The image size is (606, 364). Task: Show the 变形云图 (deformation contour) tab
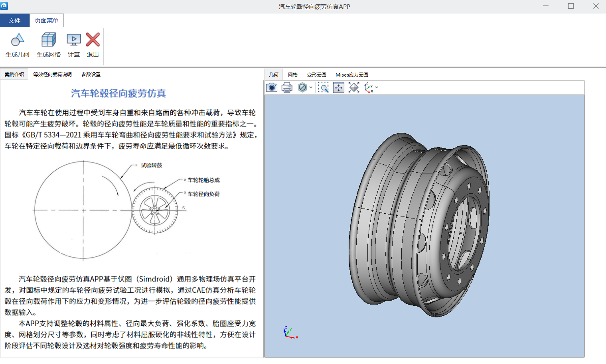(317, 75)
